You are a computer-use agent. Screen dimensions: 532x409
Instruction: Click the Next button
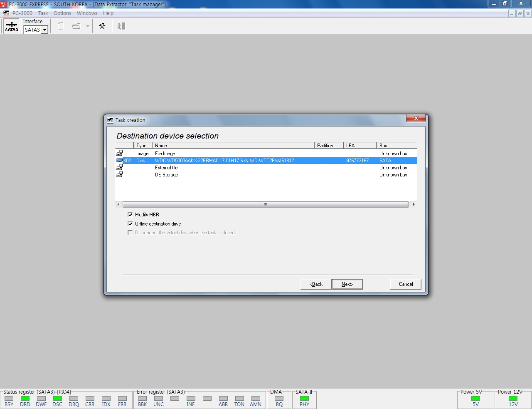347,284
